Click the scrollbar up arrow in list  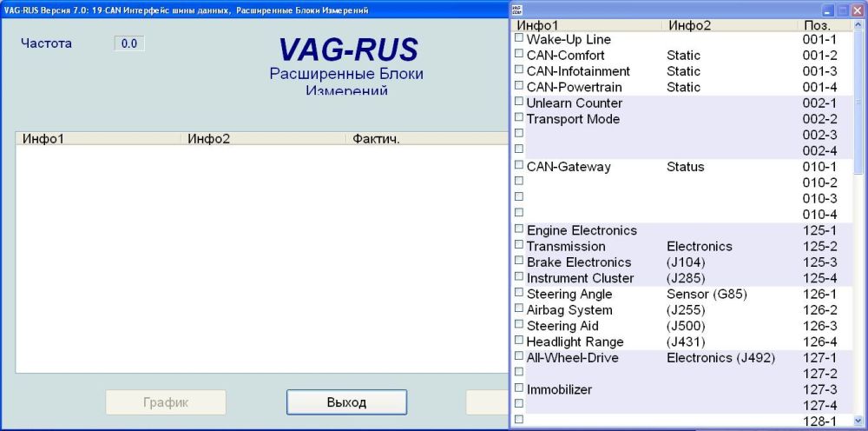pyautogui.click(x=859, y=26)
